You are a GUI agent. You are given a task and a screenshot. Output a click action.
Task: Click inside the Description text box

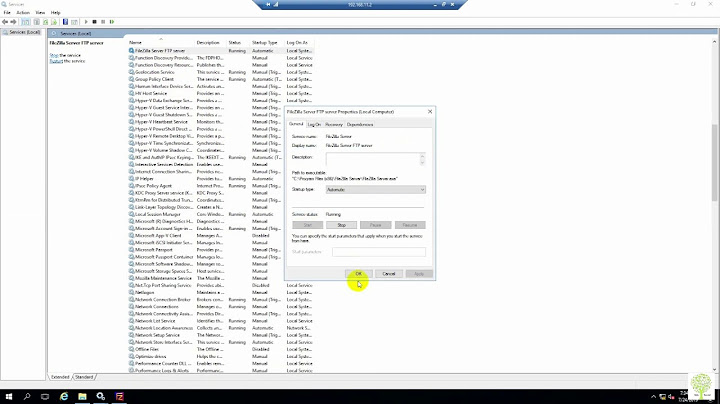pyautogui.click(x=372, y=159)
